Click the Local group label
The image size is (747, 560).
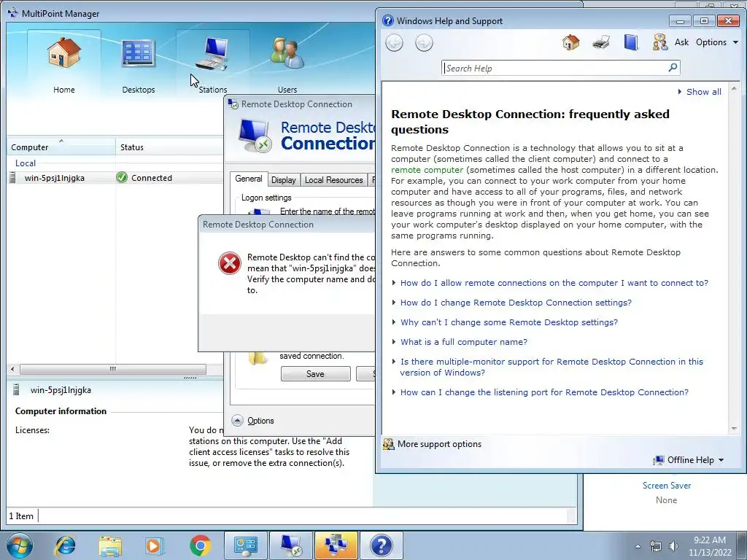26,163
